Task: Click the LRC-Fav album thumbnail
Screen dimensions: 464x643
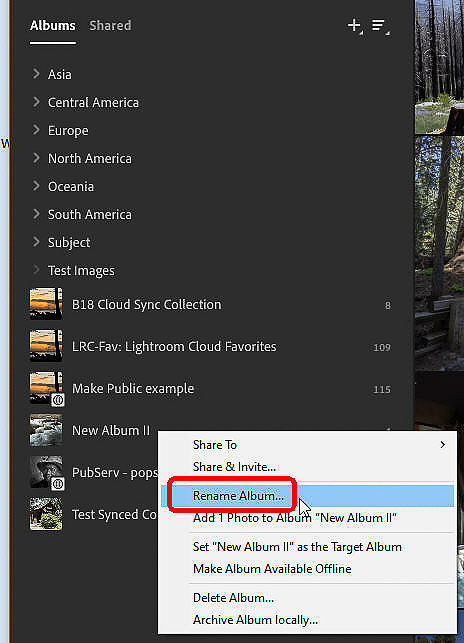Action: tap(46, 346)
